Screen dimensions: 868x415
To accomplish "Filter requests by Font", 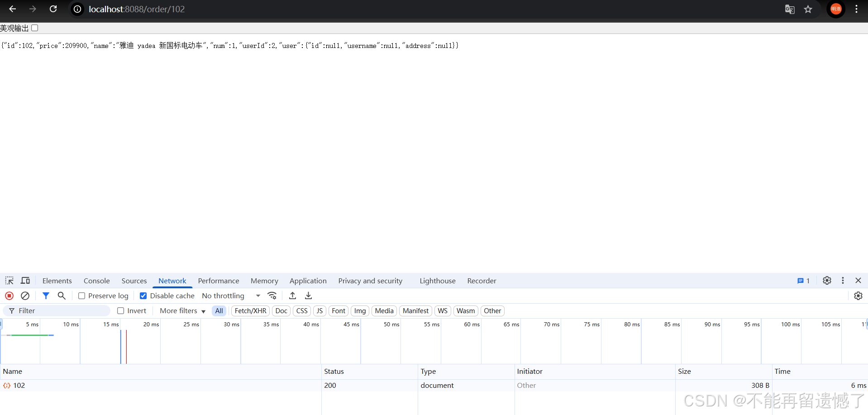I will [x=339, y=310].
